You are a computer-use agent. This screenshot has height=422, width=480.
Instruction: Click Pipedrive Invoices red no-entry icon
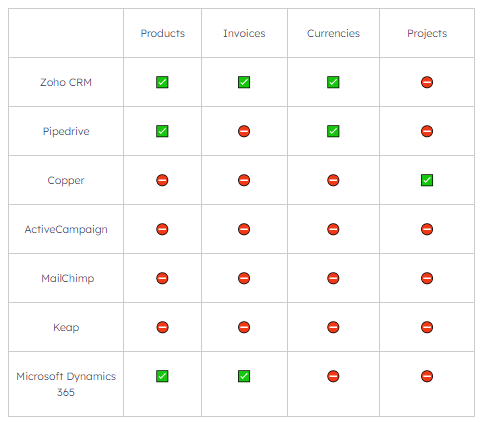pos(244,131)
